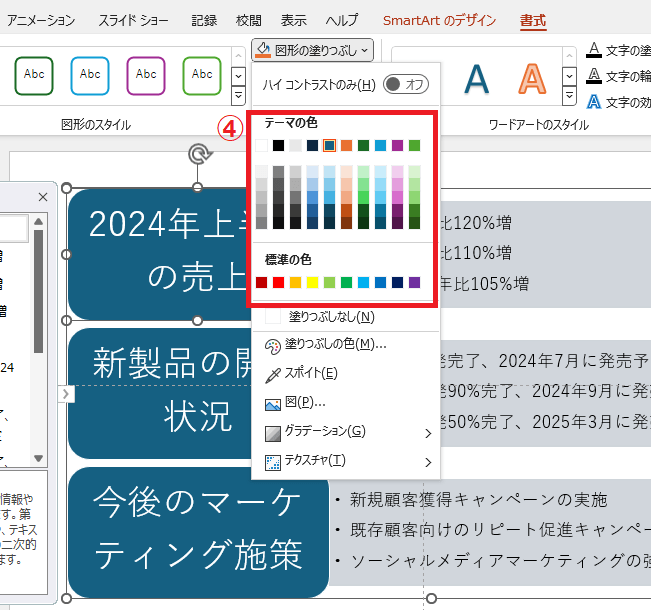Open the スライド ショー tab

(133, 20)
